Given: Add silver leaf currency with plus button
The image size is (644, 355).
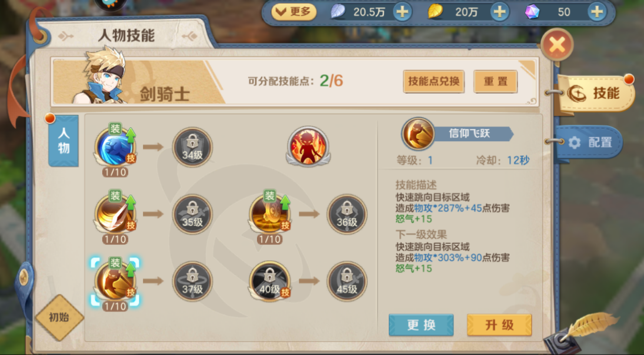Looking at the screenshot, I should (402, 12).
